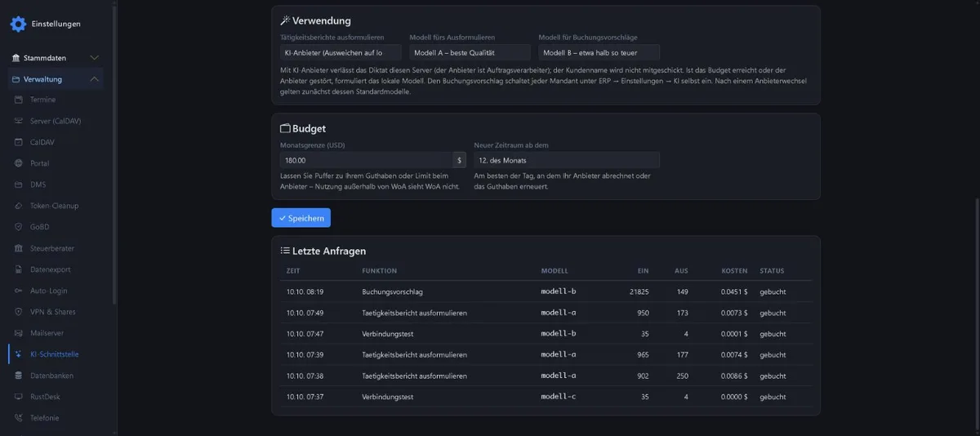
Task: Click the Verwaltung folder icon
Action: [x=16, y=79]
